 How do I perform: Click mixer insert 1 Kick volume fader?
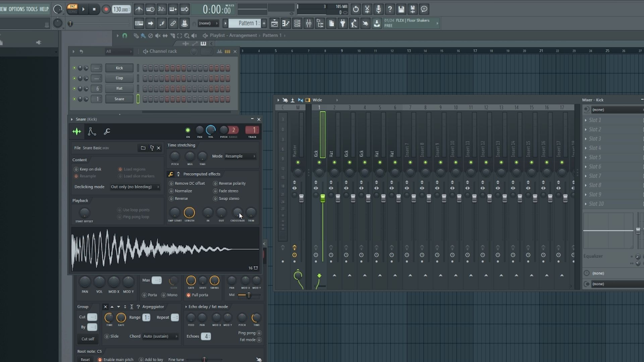[x=323, y=198]
